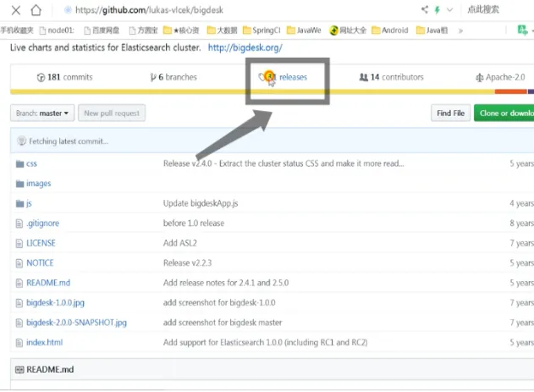Click the css folder icon
Viewport: 534px width, 392px height.
point(19,163)
